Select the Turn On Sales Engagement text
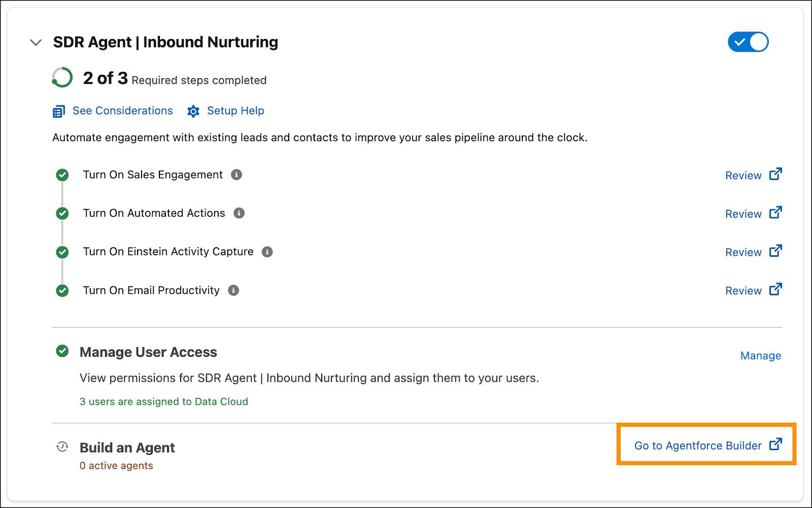Image resolution: width=812 pixels, height=508 pixels. 153,175
